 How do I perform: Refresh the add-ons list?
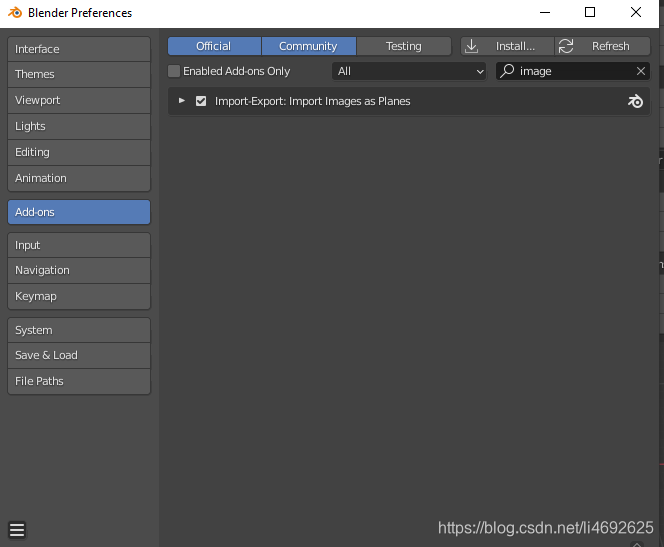(x=603, y=46)
